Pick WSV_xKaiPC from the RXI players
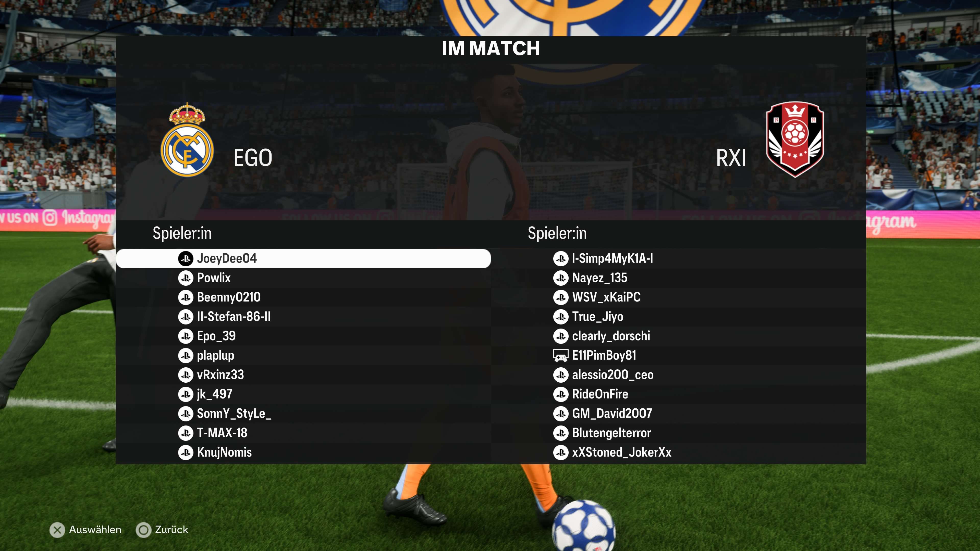 [x=678, y=297]
